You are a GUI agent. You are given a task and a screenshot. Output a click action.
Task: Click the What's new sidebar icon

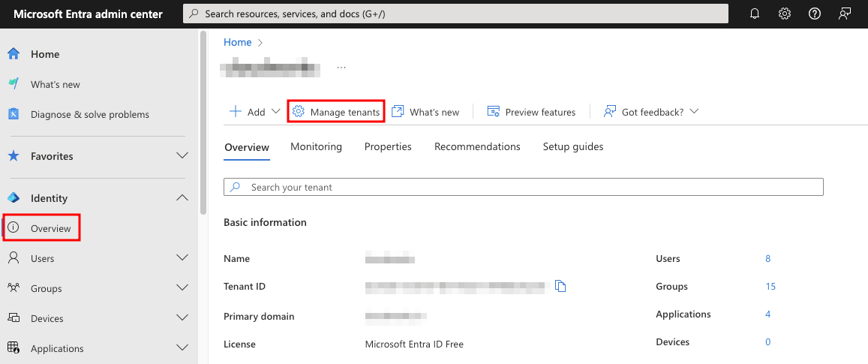[x=14, y=83]
